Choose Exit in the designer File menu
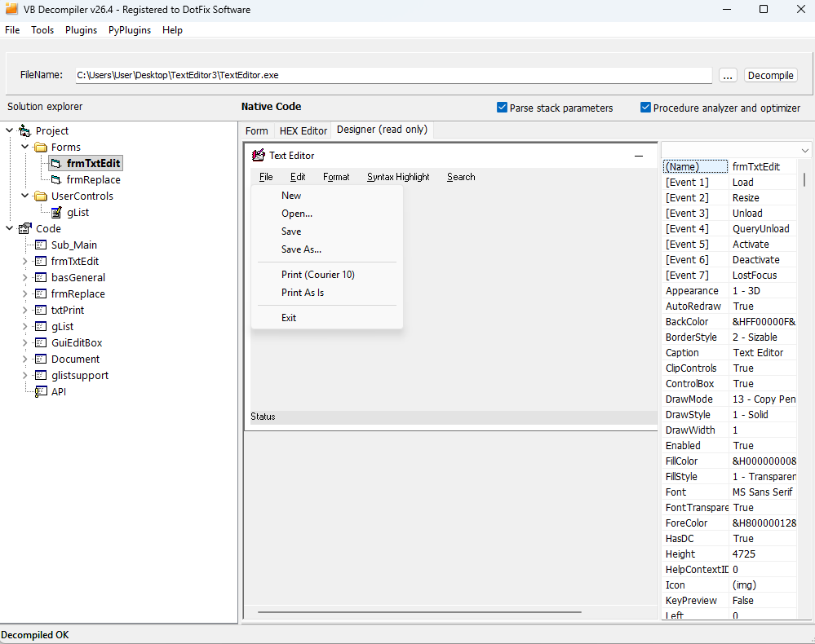Image resolution: width=815 pixels, height=644 pixels. tap(327, 317)
